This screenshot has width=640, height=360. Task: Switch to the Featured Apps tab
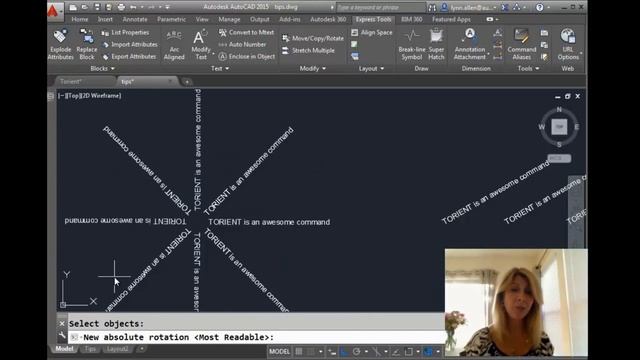point(451,19)
